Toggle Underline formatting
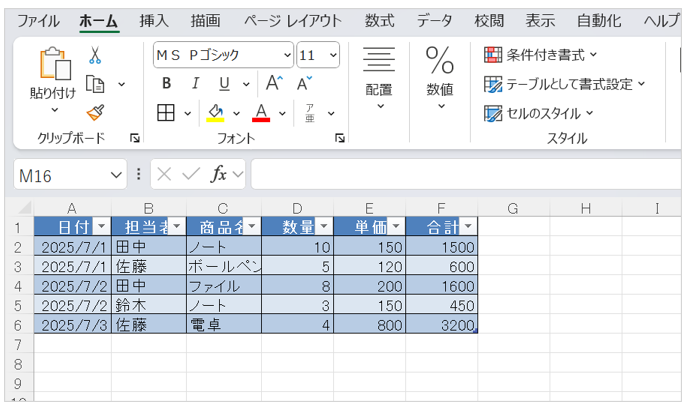 coord(224,83)
